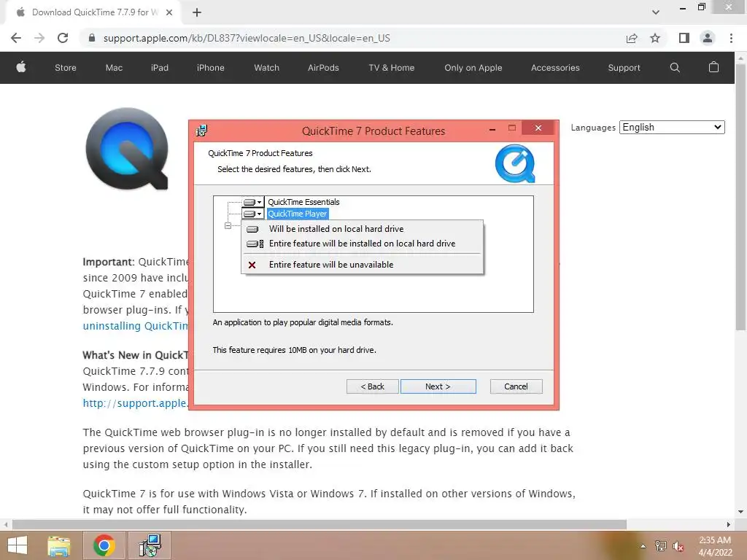Image resolution: width=747 pixels, height=560 pixels.
Task: Click the browser back arrow
Action: click(x=16, y=38)
